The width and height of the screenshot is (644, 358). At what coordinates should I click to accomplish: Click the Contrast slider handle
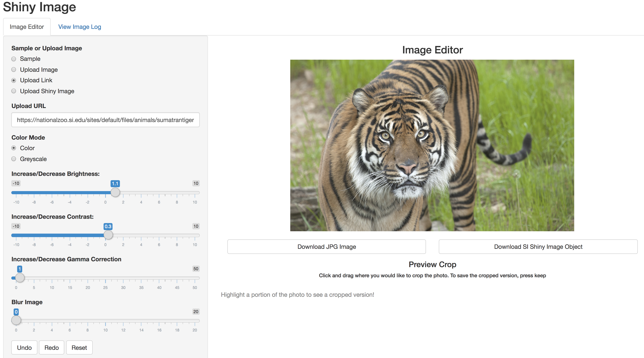pyautogui.click(x=108, y=235)
